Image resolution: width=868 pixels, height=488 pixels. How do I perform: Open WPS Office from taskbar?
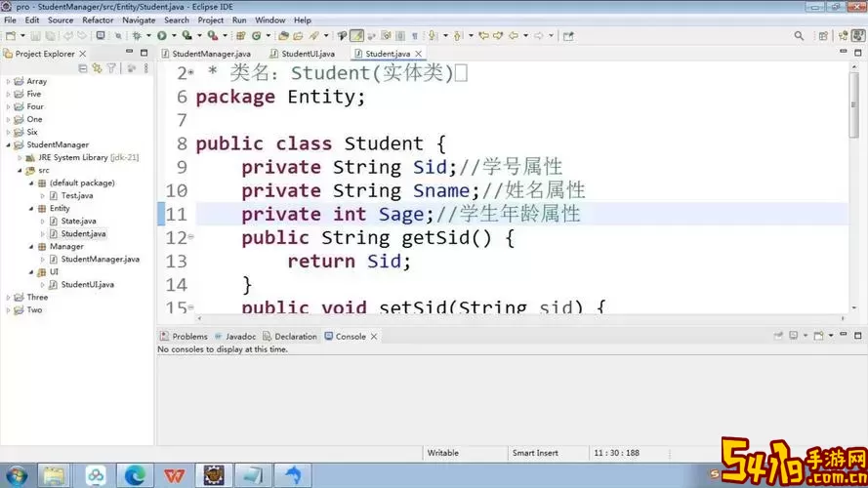coord(175,475)
